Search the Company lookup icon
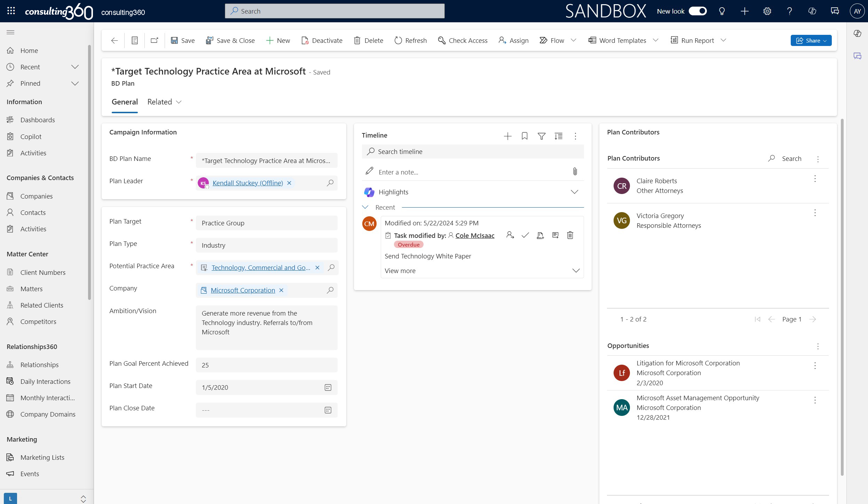The image size is (868, 504). click(x=330, y=290)
